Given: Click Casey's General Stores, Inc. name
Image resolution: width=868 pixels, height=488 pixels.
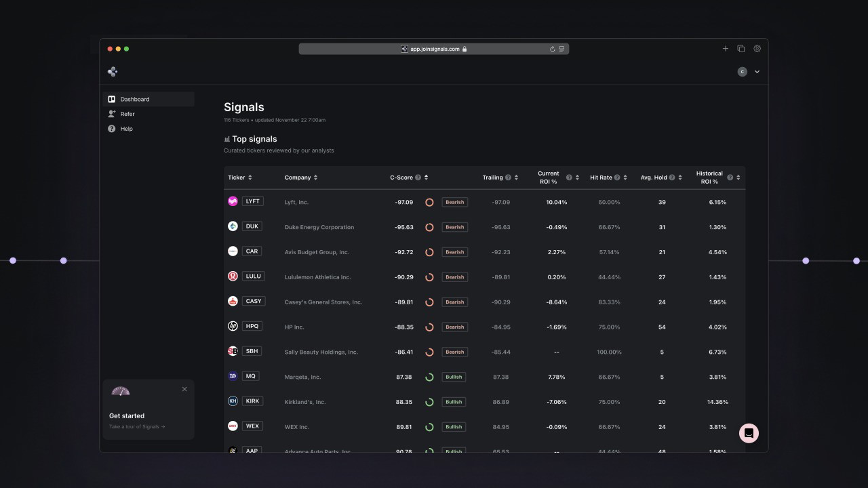Looking at the screenshot, I should [x=323, y=302].
